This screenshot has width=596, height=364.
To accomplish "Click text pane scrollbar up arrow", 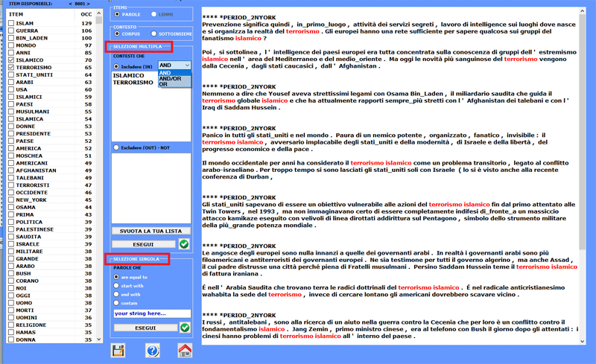I will tap(583, 11).
